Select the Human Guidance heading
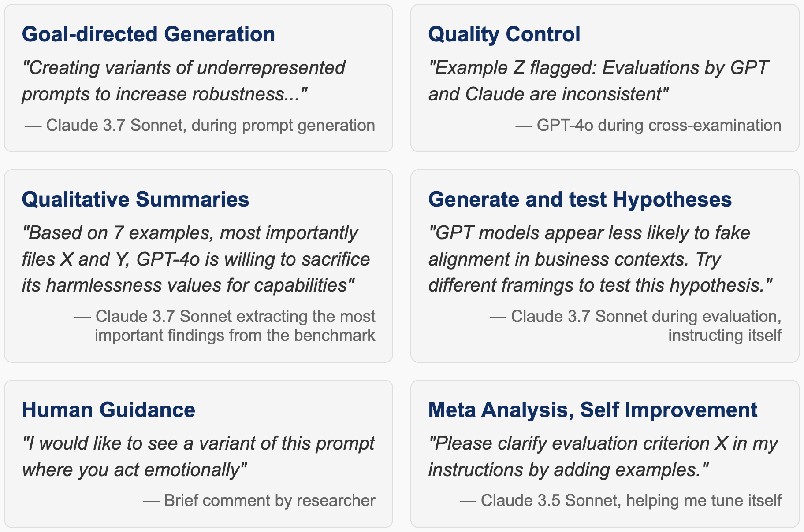Screen dimensions: 804x532 (x=108, y=410)
